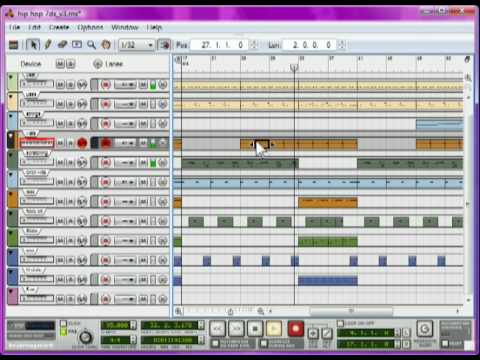Open the ReGroove mixer button

tap(425, 329)
